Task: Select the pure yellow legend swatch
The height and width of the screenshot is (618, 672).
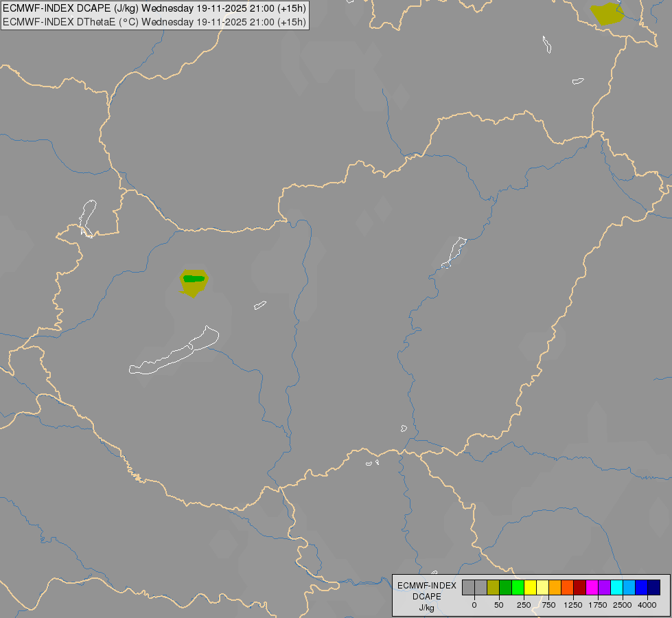Action: click(x=531, y=588)
